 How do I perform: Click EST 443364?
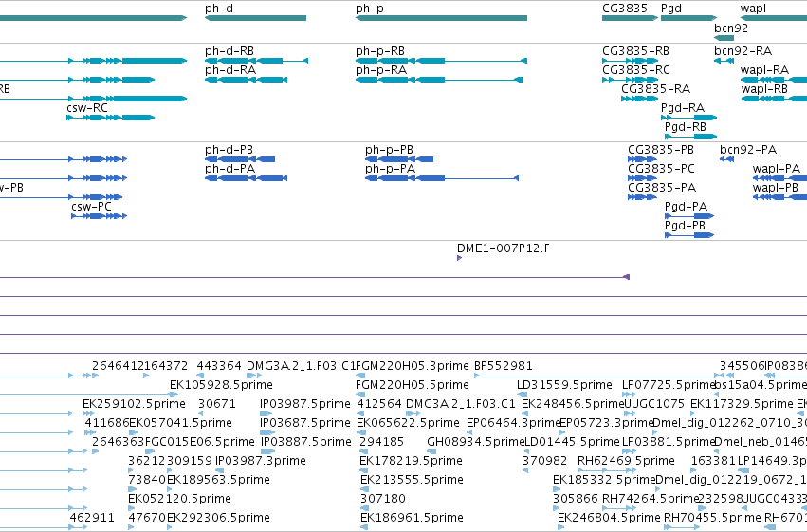219,366
